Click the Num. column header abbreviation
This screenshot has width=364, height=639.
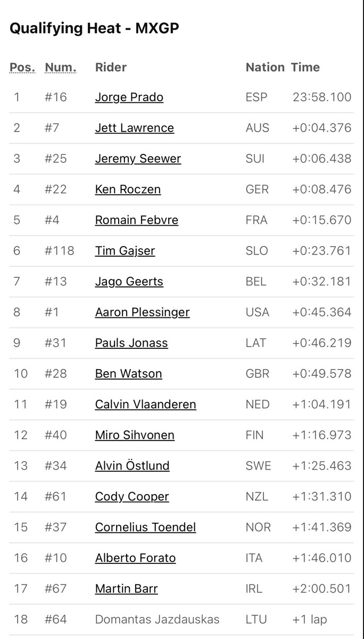61,68
